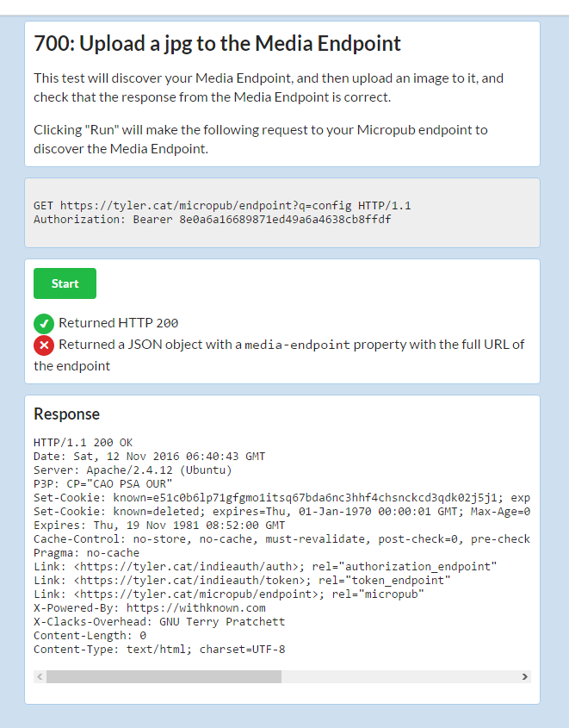Click the green checkmark success icon

[x=44, y=324]
